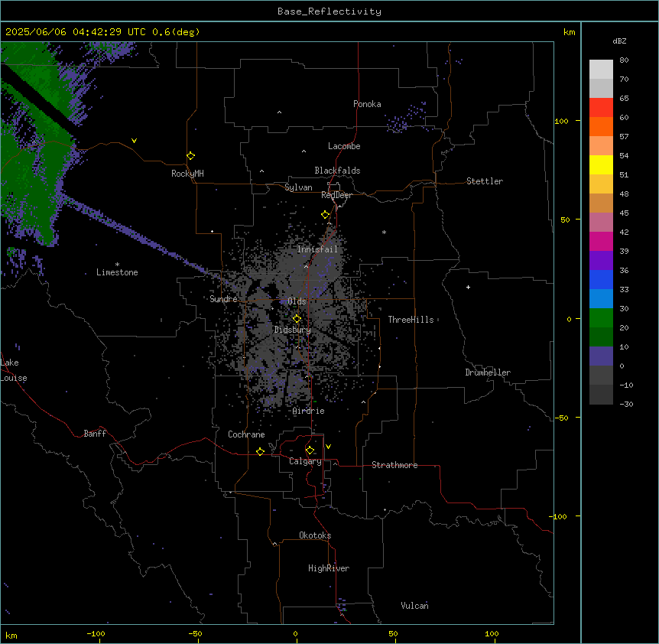Viewport: 659px width, 644px height.
Task: Click the 2025/06/06 04:42:29 UTC timestamp
Action: 76,32
